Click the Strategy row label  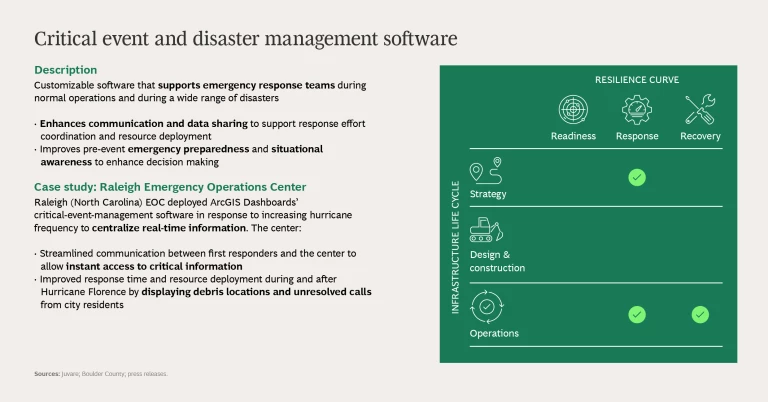(488, 194)
